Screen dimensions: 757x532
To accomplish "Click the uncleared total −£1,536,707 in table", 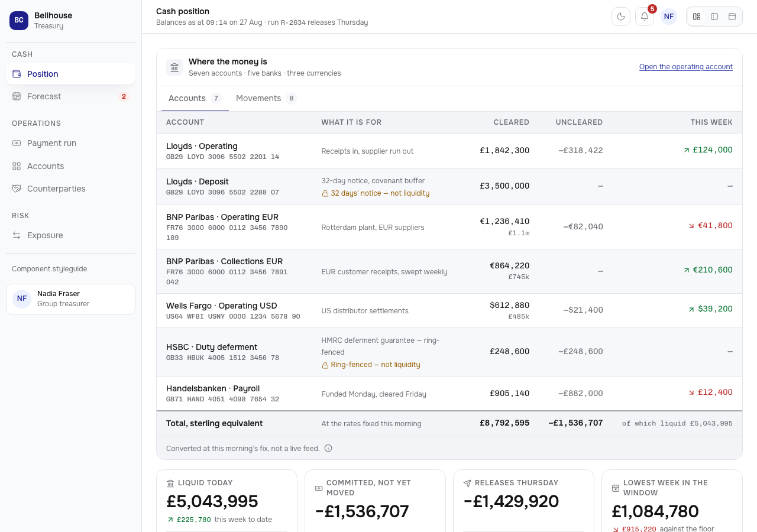I will click(575, 423).
